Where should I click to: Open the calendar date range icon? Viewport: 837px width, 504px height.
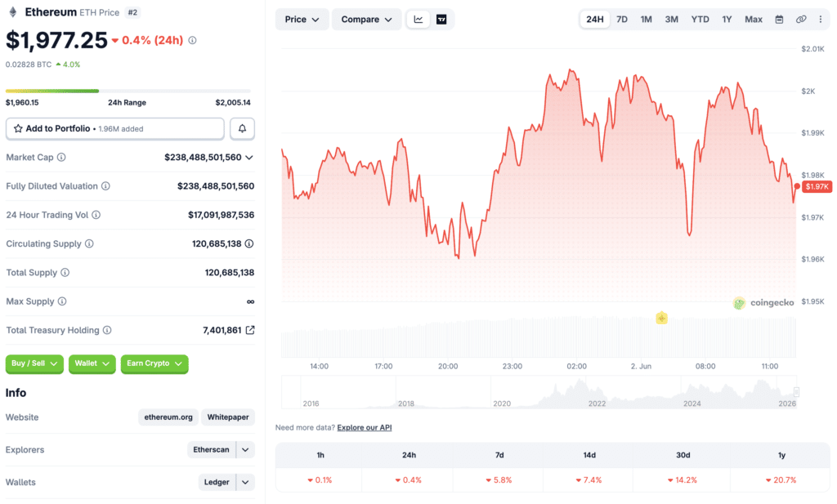[779, 20]
